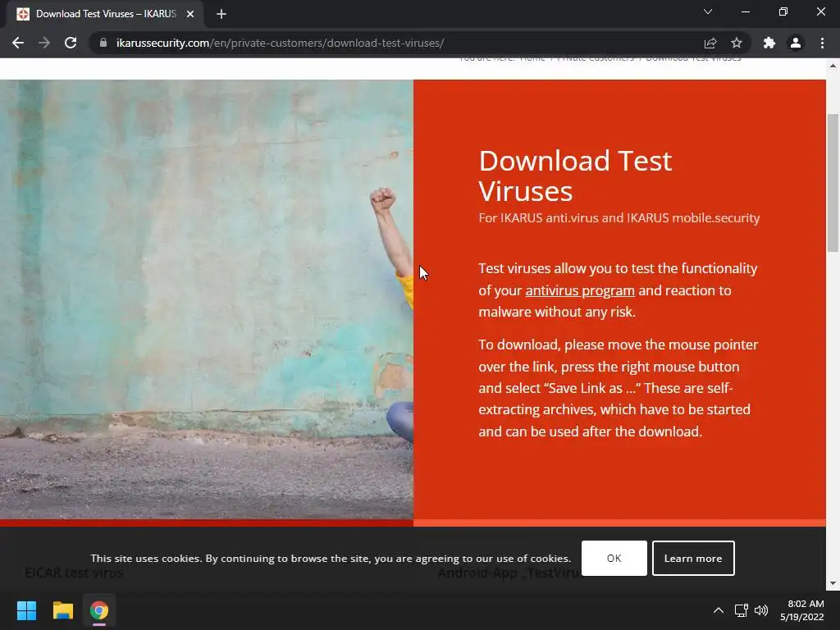Open the tab search dropdown arrow
Screen dimensions: 840x630
coord(708,11)
